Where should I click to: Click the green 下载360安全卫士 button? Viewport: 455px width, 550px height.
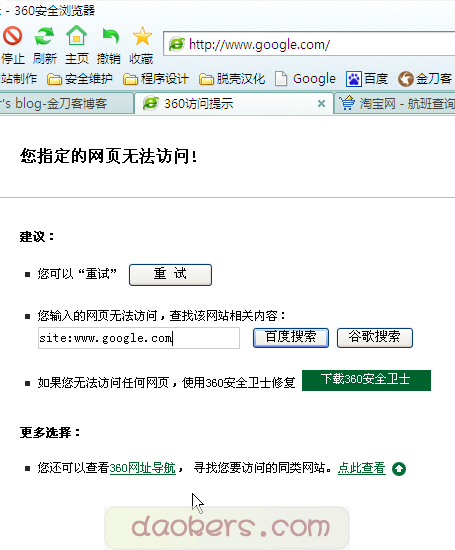tap(366, 380)
